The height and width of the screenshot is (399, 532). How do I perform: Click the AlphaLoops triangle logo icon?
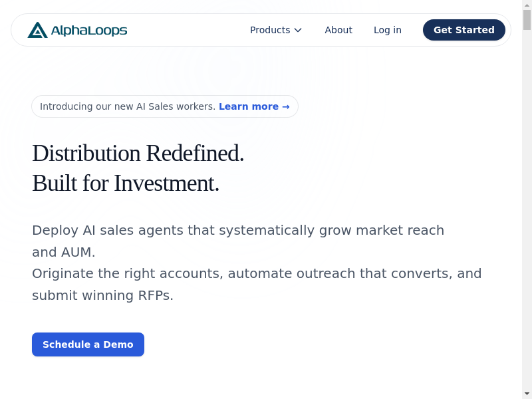click(x=37, y=30)
